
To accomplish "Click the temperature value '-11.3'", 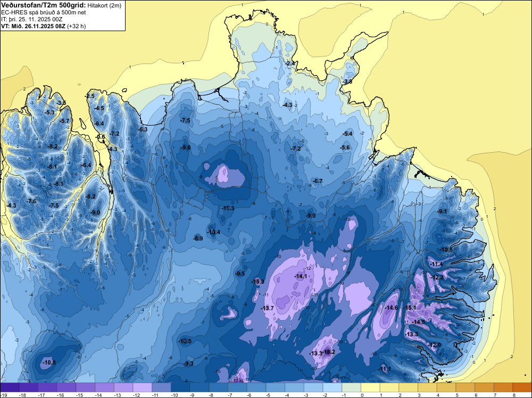I will tap(228, 208).
